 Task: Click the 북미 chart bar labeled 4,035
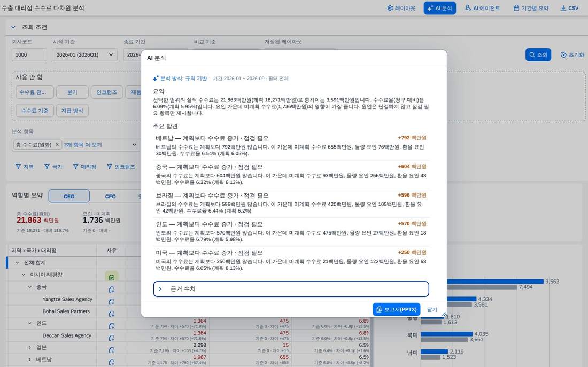447,334
